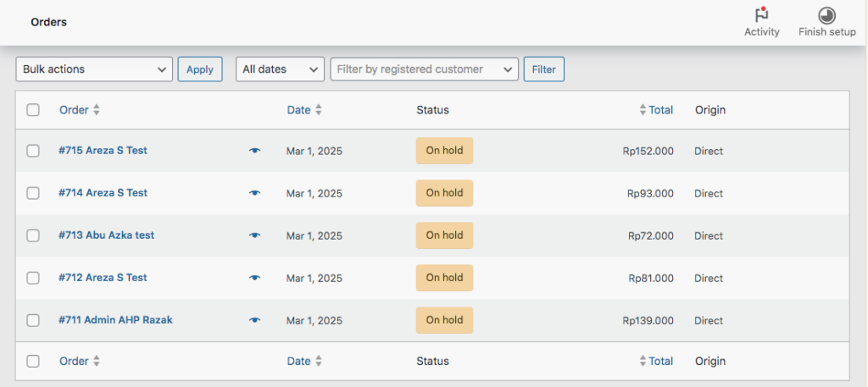Screen dimensions: 868x387
Task: Preview order #711 with eye icon
Action: [254, 320]
